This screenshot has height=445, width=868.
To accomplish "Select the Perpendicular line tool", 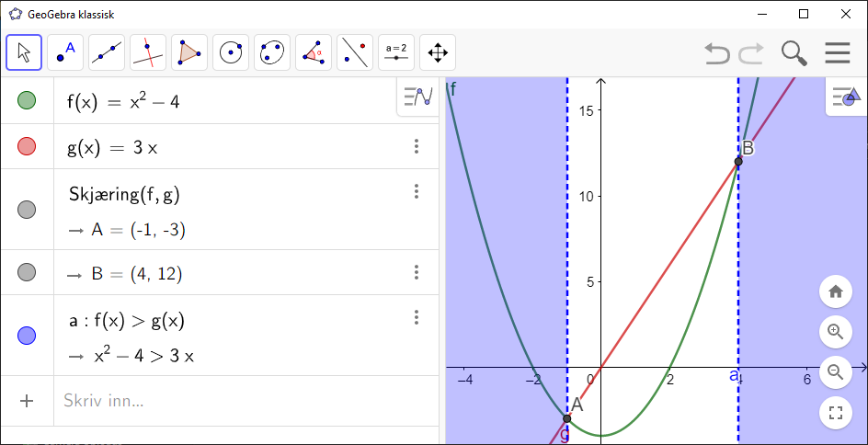I will tap(148, 52).
